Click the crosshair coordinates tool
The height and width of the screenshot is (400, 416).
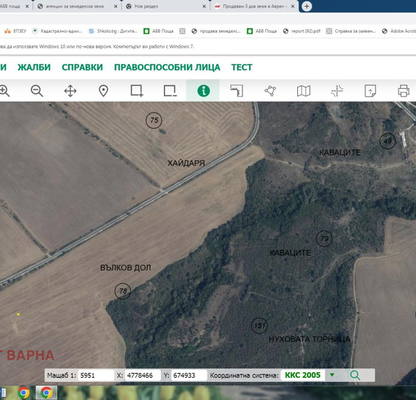337,91
